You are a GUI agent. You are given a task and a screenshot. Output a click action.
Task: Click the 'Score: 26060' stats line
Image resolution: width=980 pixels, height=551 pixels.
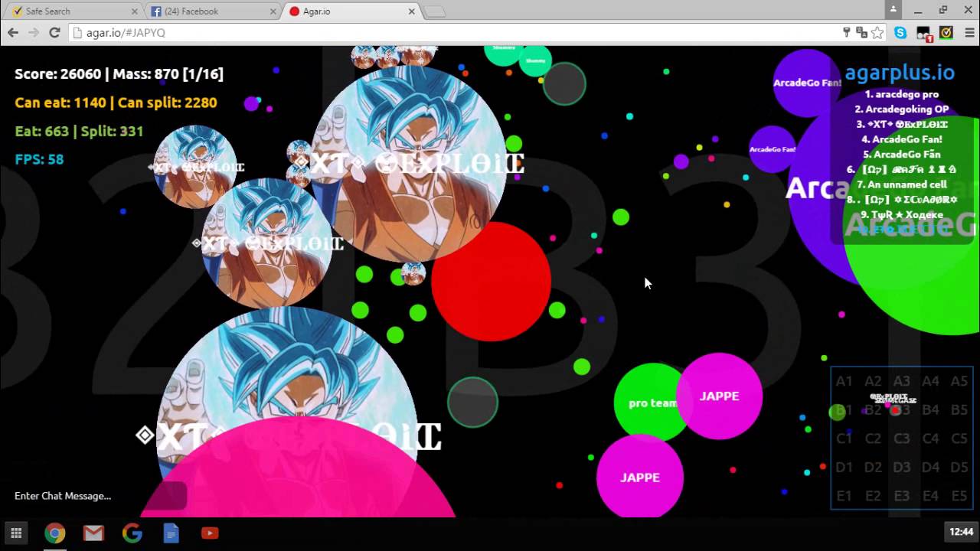(x=119, y=74)
